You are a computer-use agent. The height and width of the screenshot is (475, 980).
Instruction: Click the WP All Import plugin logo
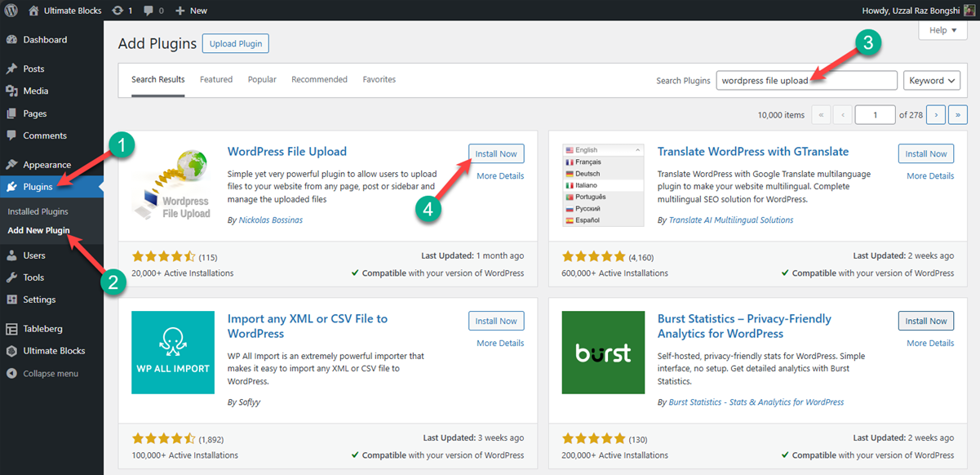[173, 352]
